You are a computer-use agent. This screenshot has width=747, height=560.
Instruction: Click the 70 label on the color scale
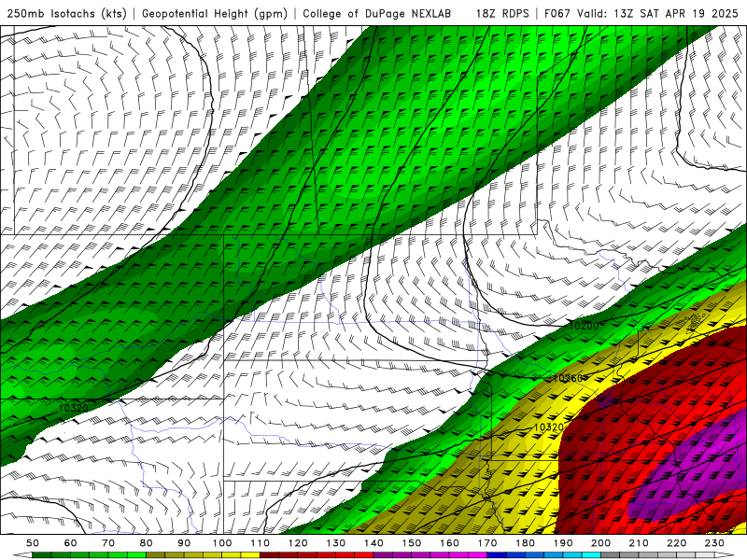pos(108,543)
